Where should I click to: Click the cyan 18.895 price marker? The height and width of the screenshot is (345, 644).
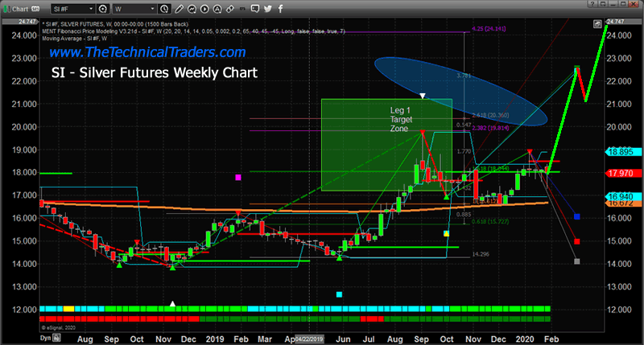coord(622,152)
